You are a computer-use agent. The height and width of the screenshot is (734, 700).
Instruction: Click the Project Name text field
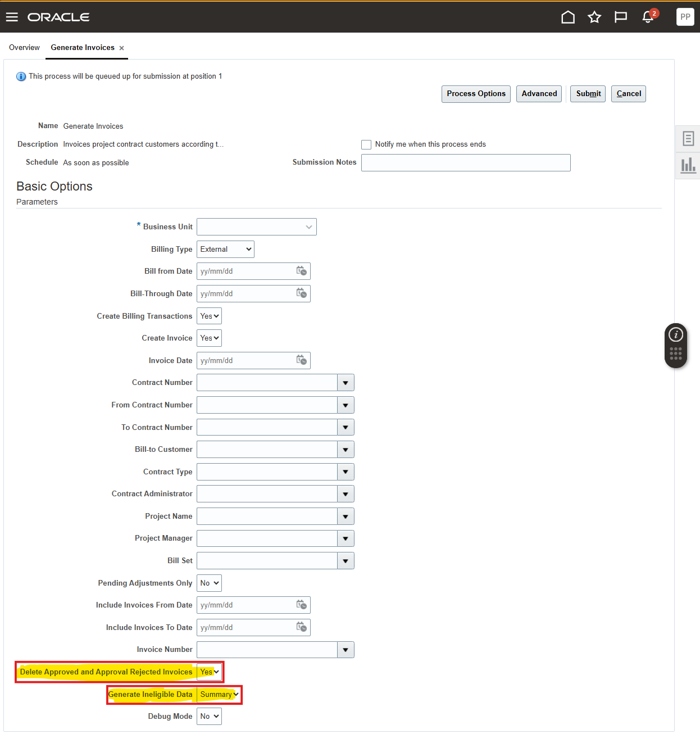pyautogui.click(x=267, y=516)
